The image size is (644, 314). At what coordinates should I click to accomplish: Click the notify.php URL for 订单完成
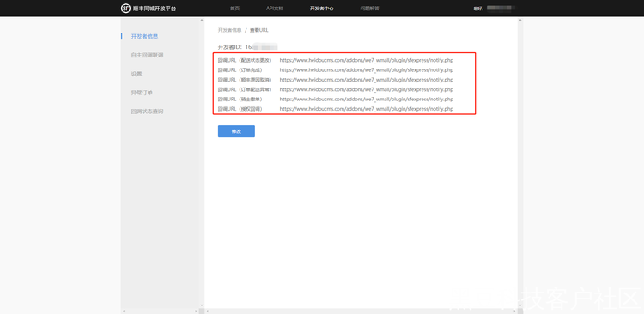click(x=367, y=70)
